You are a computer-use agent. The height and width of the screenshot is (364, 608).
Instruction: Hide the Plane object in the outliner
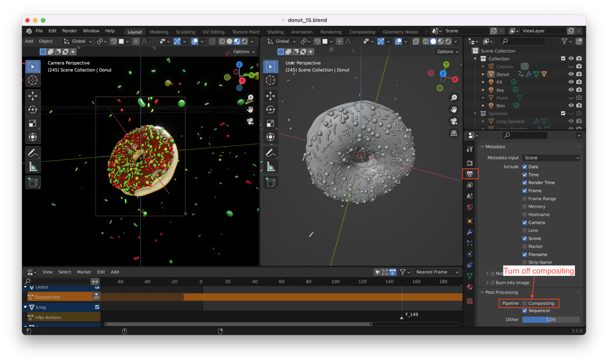click(571, 98)
